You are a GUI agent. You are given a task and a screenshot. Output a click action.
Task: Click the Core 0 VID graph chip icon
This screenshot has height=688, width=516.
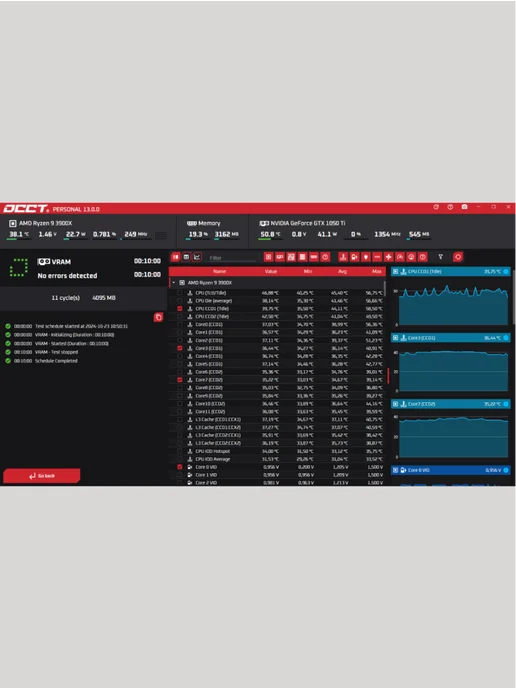395,470
